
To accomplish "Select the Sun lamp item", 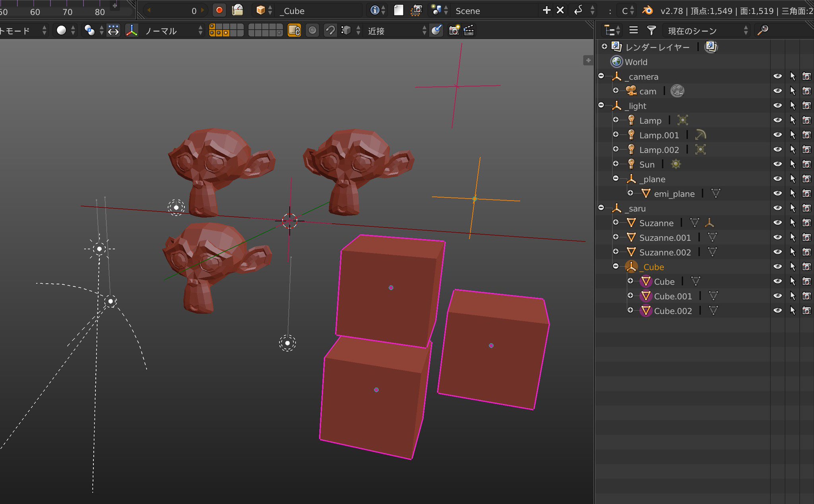I will (x=647, y=164).
